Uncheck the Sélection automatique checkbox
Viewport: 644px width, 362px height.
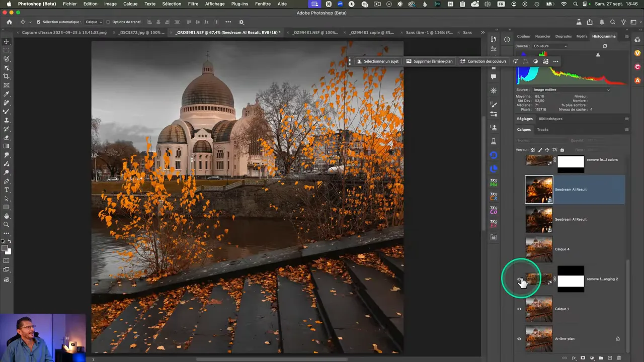tap(39, 22)
